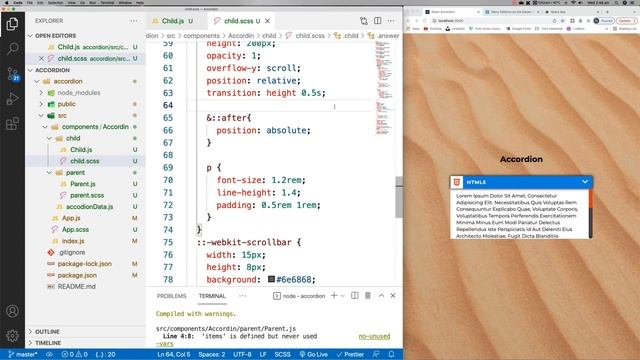Screen dimensions: 640x360
Task: Collapse the parent folder
Action: click(x=49, y=173)
